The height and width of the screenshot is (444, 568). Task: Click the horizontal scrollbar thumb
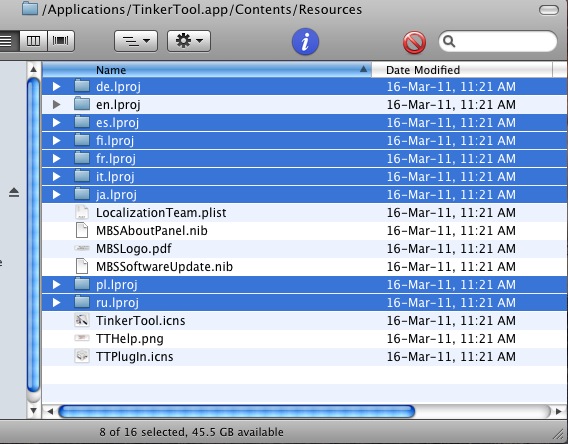[x=237, y=411]
